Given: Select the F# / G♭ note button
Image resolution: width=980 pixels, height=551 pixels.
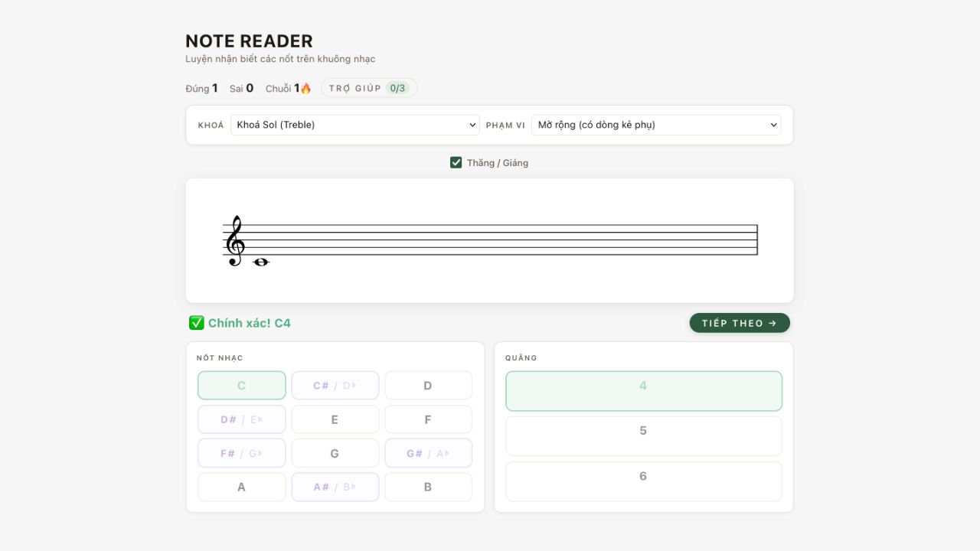Looking at the screenshot, I should [x=242, y=453].
